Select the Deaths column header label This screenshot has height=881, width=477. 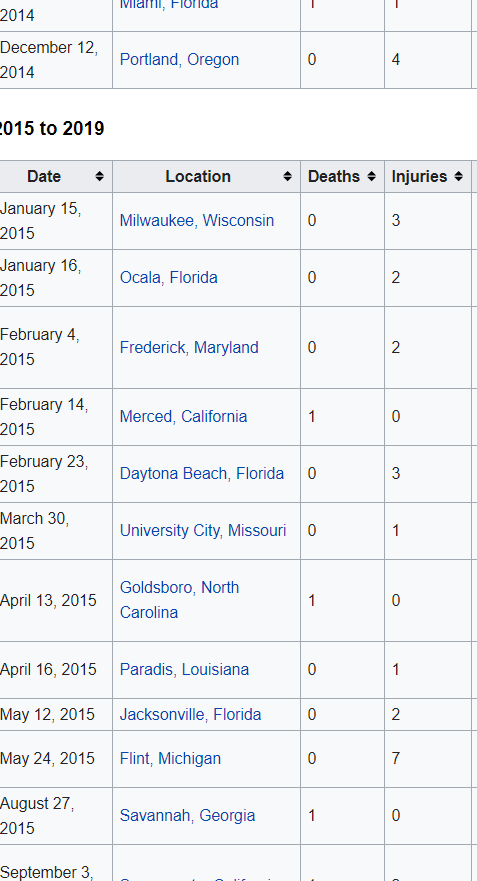pos(334,176)
